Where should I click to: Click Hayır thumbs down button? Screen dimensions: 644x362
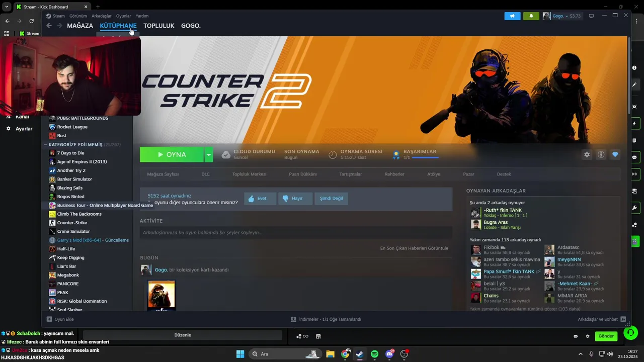295,198
